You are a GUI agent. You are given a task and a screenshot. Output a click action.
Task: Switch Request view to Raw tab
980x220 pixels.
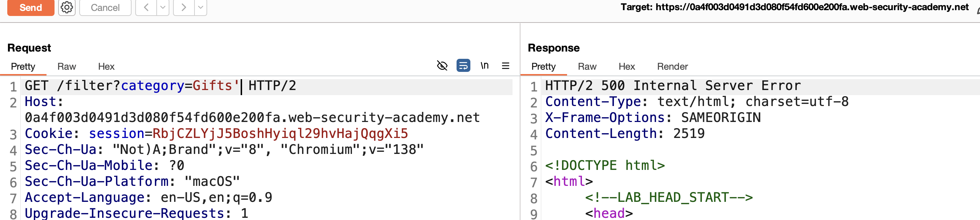click(67, 66)
